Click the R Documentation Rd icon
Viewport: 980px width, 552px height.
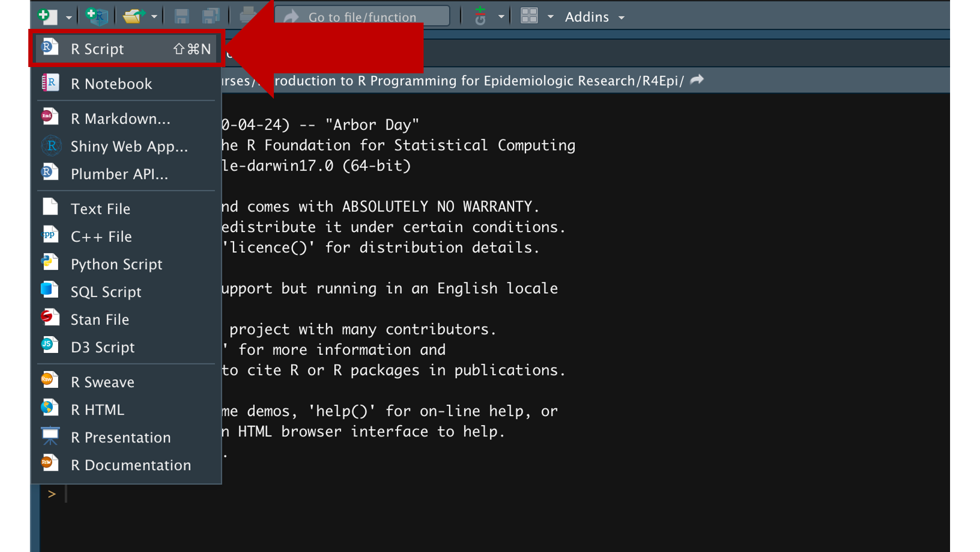[x=50, y=463]
